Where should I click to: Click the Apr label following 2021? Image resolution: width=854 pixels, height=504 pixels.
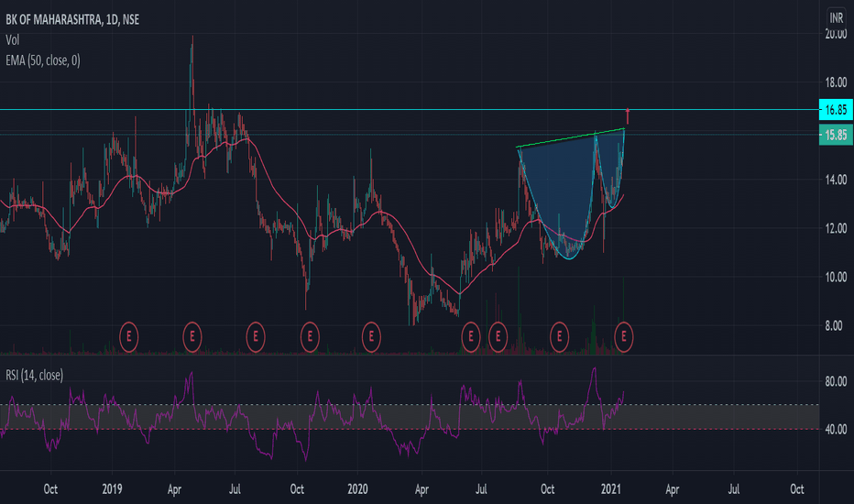coord(672,488)
